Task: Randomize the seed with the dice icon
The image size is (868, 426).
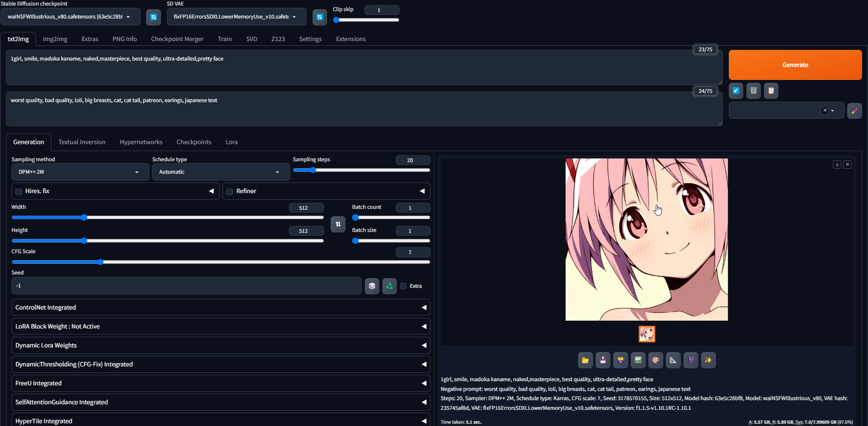Action: (372, 286)
